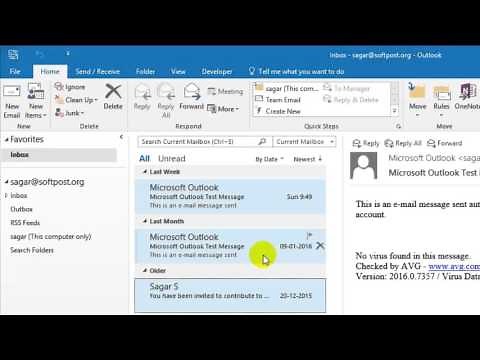Screen dimensions: 480x360
Task: Open Quick Steps dialog launcher
Action: tap(398, 126)
